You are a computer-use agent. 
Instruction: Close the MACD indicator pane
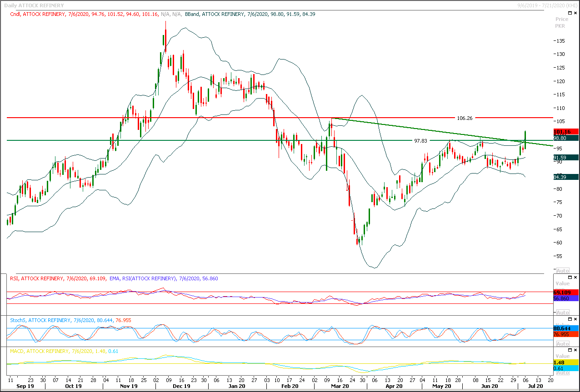[575, 350]
